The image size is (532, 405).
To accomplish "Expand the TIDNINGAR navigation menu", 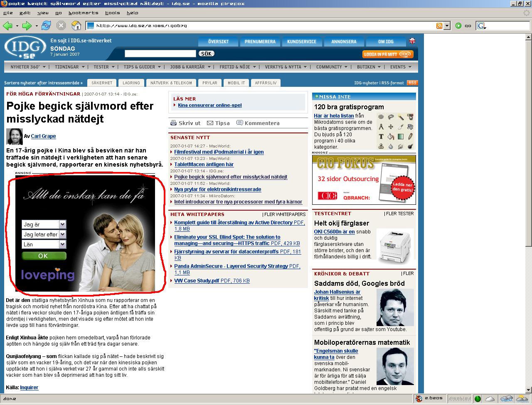I will click(69, 67).
